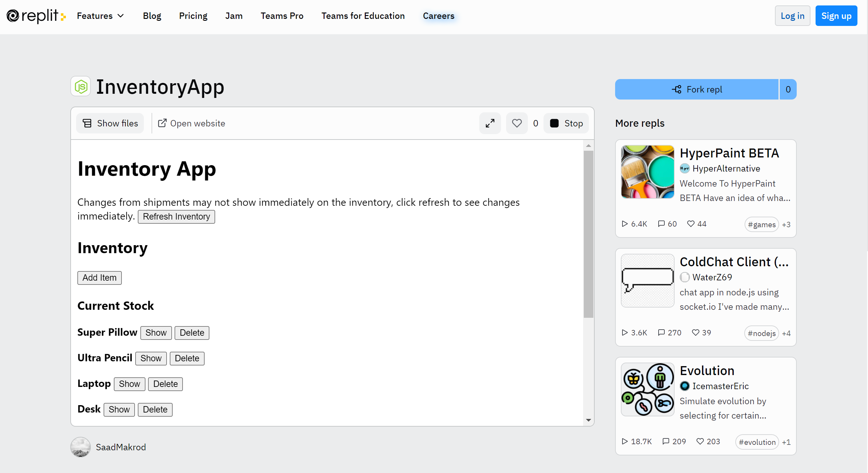
Task: Click the #evolution tag
Action: [x=757, y=442]
